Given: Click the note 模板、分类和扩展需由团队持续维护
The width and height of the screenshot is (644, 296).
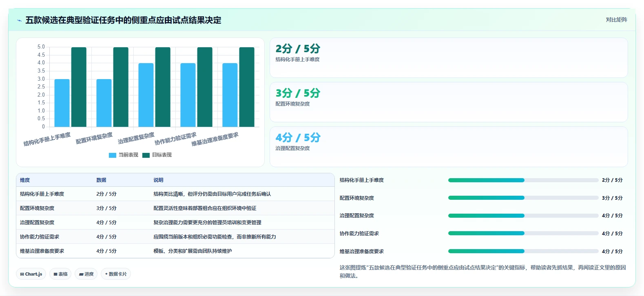Looking at the screenshot, I should [193, 251].
